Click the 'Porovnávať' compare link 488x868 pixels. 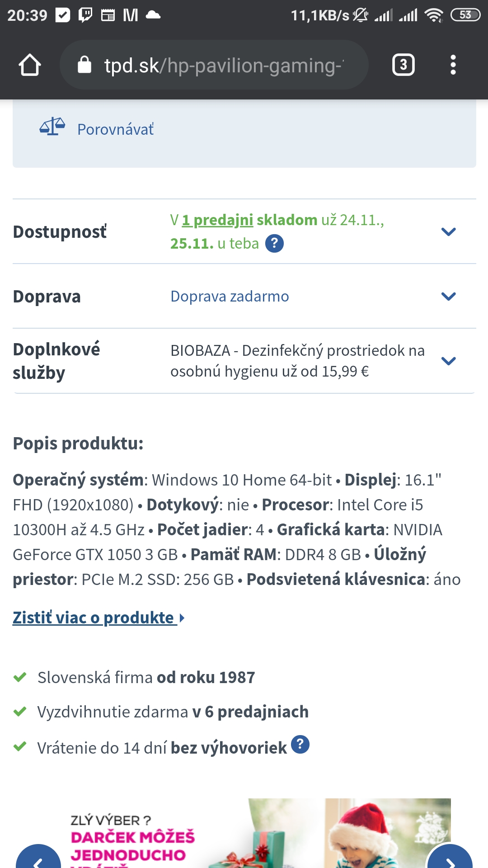[x=115, y=130]
